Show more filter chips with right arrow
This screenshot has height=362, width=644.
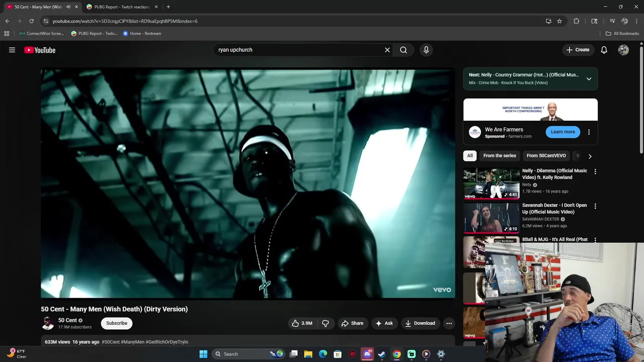coord(590,156)
